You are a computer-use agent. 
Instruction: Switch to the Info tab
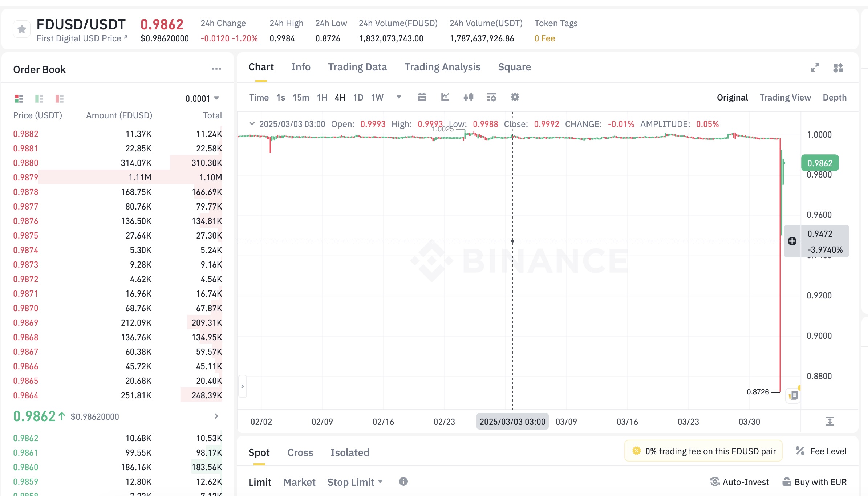(x=301, y=67)
